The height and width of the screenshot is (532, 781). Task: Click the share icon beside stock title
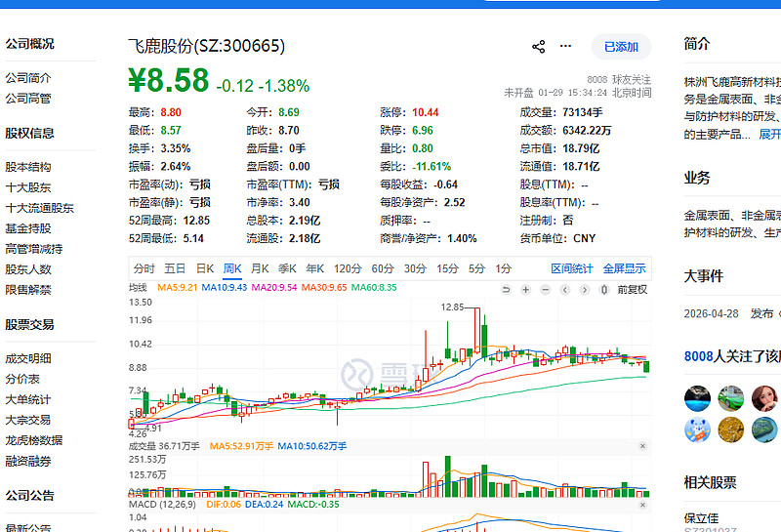pos(539,47)
